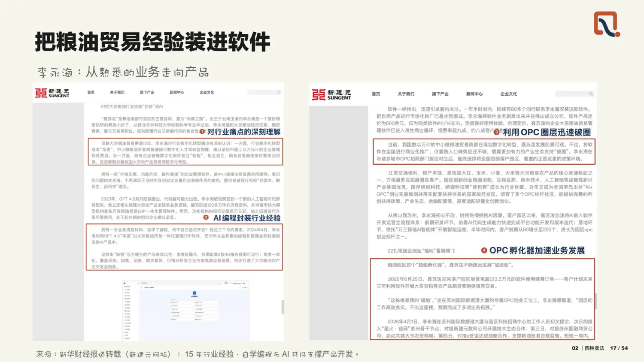Viewport: 644px width, 362px height.
Task: Click the SUNGENT logo in the right webpage
Action: [331, 94]
